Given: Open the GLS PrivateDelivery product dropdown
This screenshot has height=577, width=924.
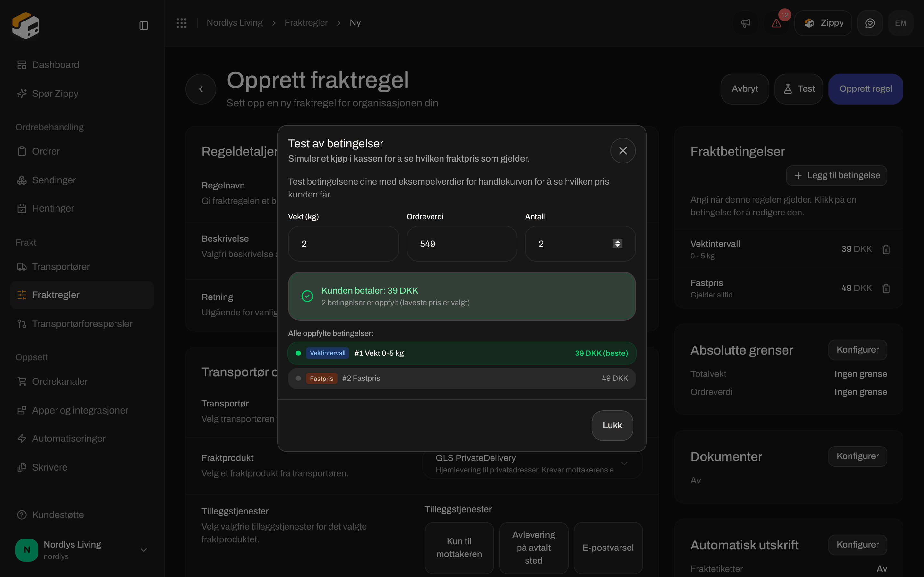Looking at the screenshot, I should pos(532,464).
